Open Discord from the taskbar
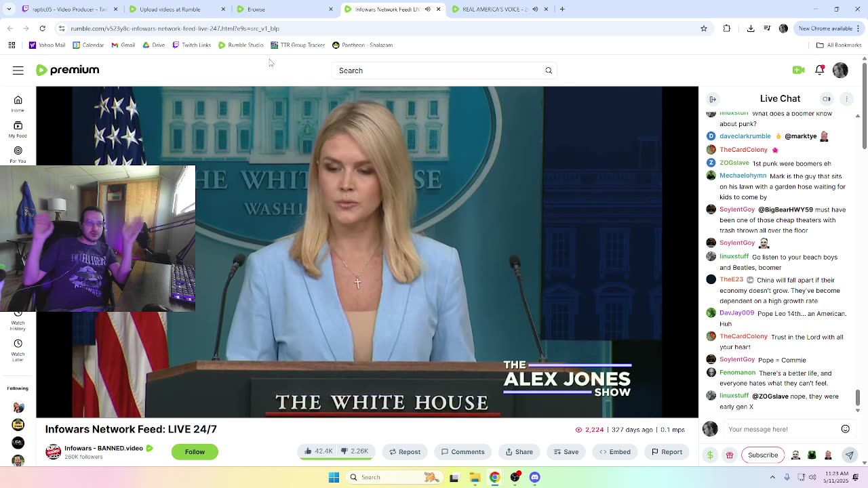Viewport: 868px width, 488px height. pos(535,477)
